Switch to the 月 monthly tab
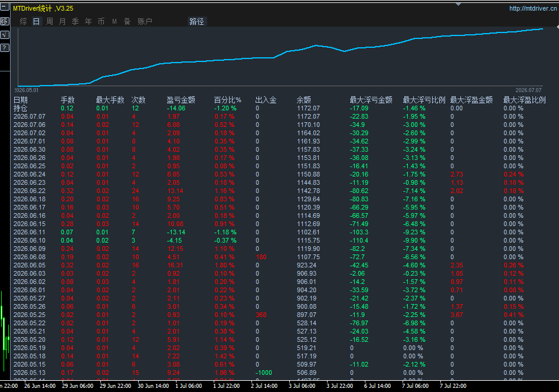 [x=63, y=21]
